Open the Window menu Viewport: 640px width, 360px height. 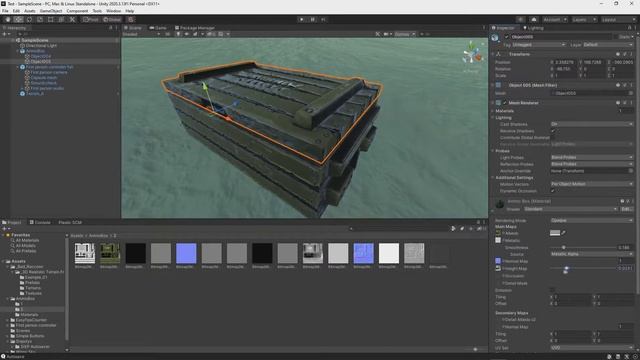(x=113, y=11)
